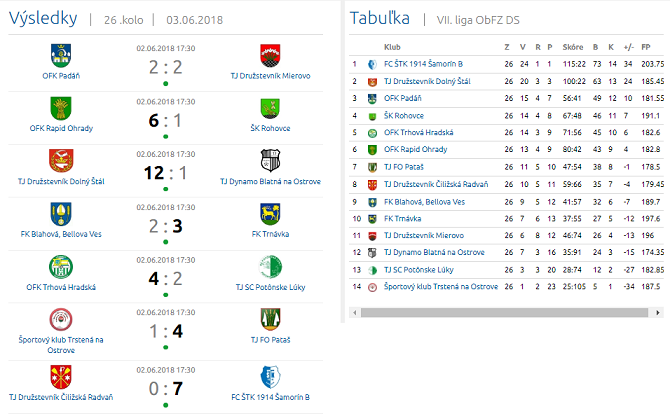The width and height of the screenshot is (670, 416).
Task: Click the Športový klub Trstená na Ostrove table row
Action: coord(440,286)
